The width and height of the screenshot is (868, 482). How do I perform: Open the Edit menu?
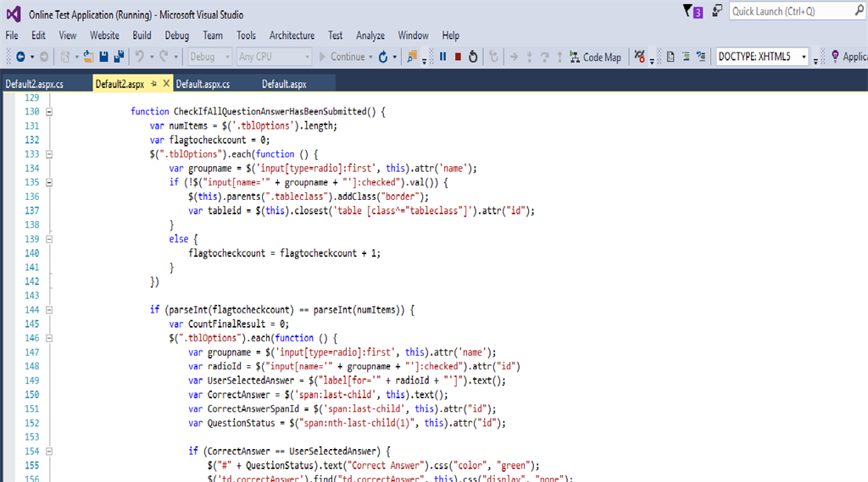(x=38, y=36)
